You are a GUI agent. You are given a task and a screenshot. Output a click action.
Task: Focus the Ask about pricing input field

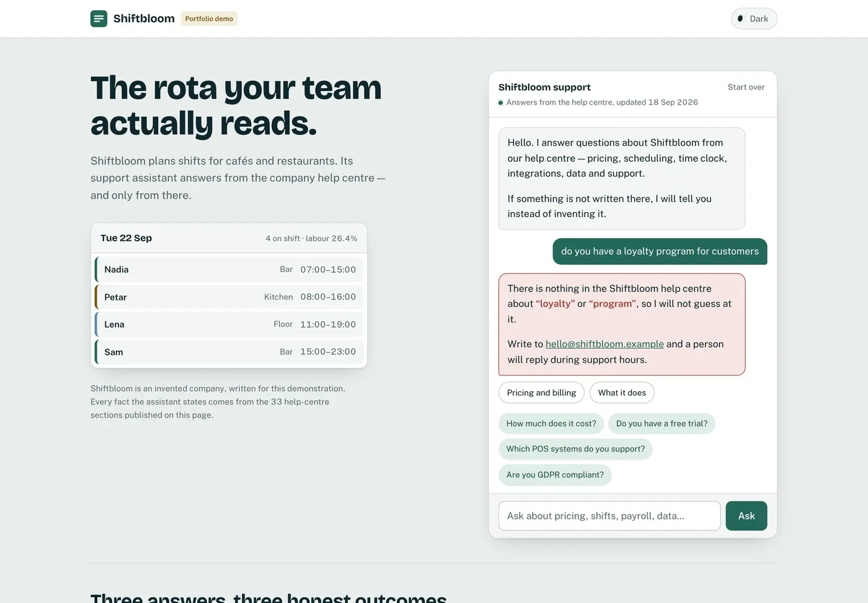click(x=609, y=516)
